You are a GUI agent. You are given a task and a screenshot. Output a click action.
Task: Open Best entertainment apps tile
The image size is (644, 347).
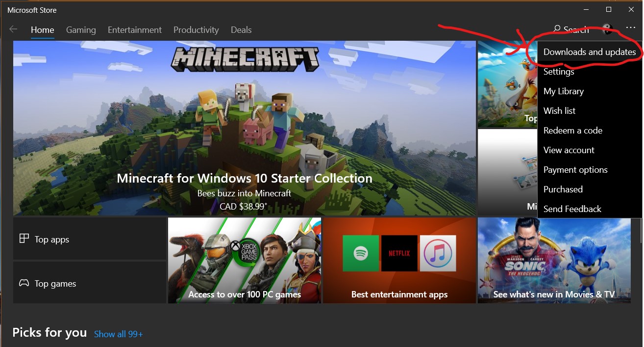pyautogui.click(x=399, y=260)
